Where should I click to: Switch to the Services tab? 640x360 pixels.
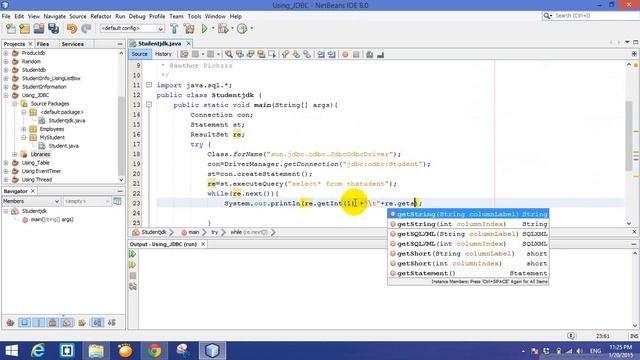coord(73,44)
